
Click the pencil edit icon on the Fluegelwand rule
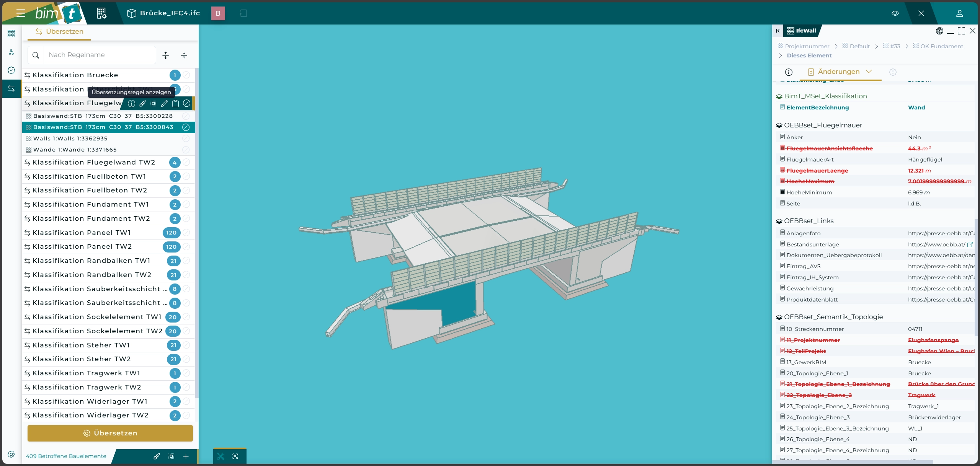tap(164, 103)
